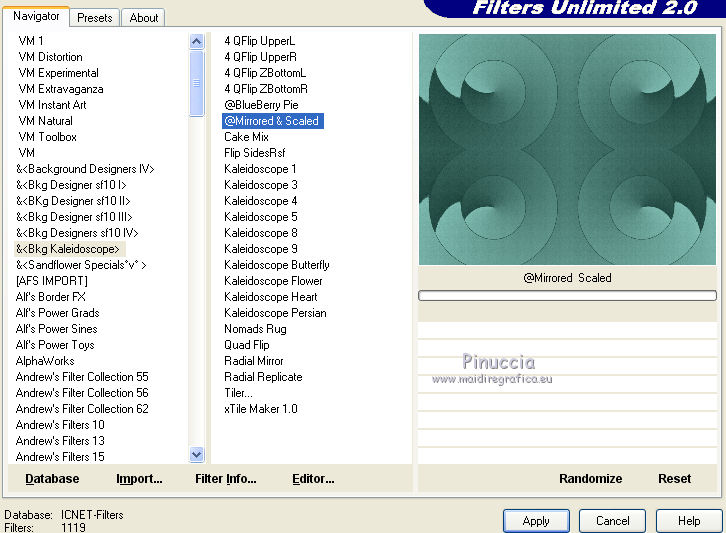Open the filter Editor...
726x533 pixels.
[313, 479]
